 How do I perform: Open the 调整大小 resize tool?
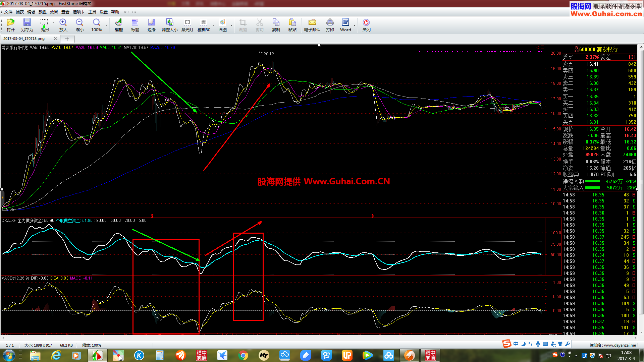169,25
